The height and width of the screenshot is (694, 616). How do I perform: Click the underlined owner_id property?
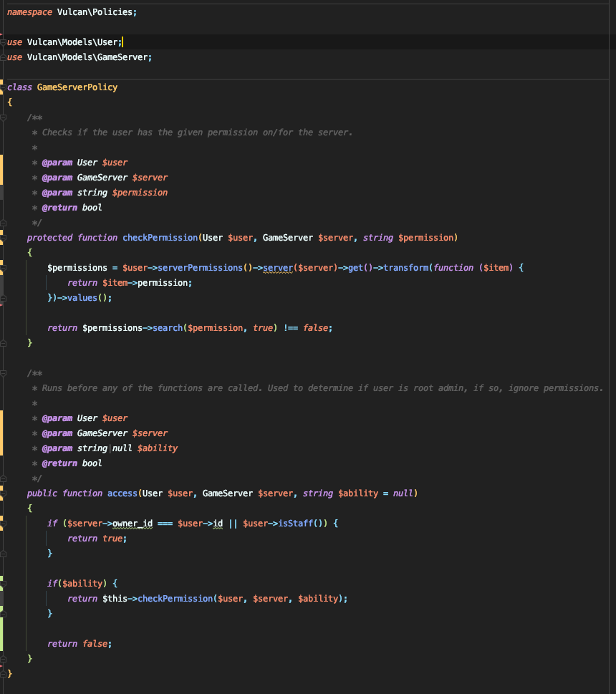(x=133, y=524)
